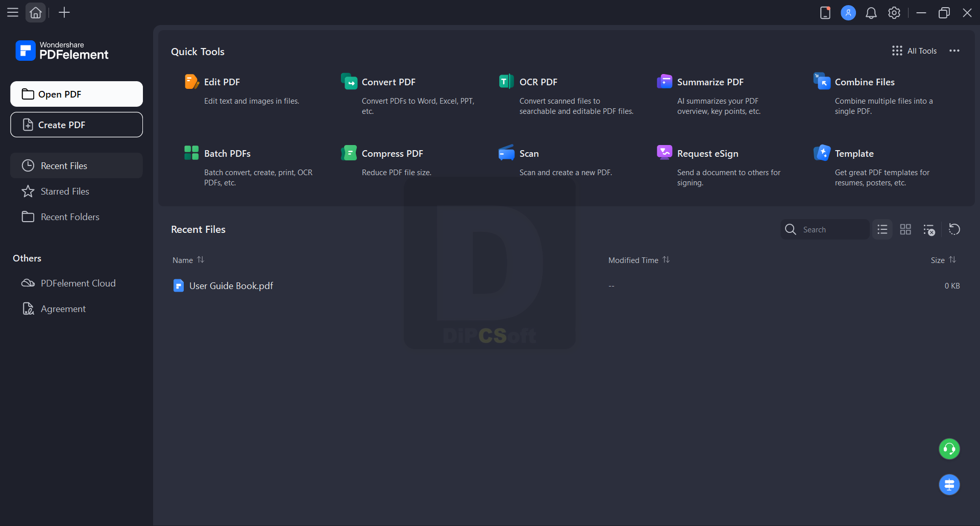Screen dimensions: 980x526
Task: Click the Create PDF button
Action: [x=77, y=125]
